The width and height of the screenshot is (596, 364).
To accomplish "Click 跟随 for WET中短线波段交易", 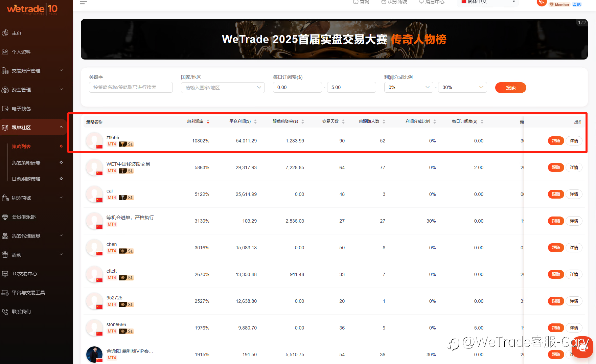I will coord(556,167).
